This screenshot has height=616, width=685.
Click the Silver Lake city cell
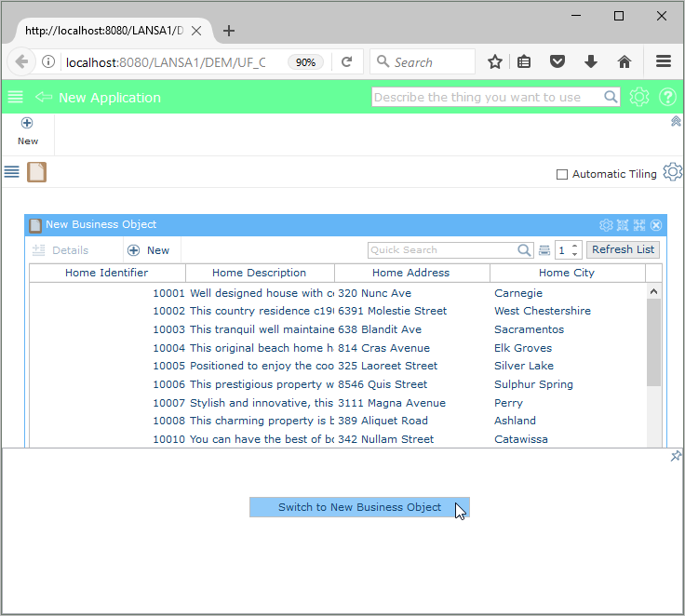(x=524, y=366)
